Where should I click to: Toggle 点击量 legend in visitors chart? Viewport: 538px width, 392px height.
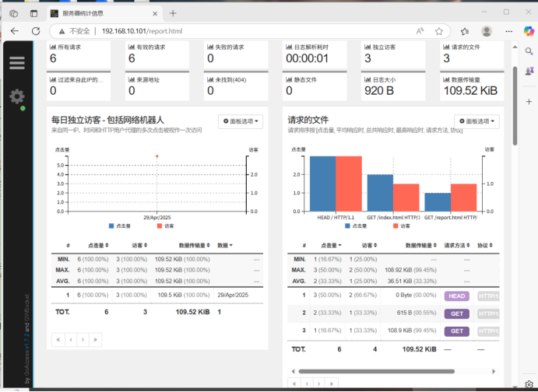(119, 226)
